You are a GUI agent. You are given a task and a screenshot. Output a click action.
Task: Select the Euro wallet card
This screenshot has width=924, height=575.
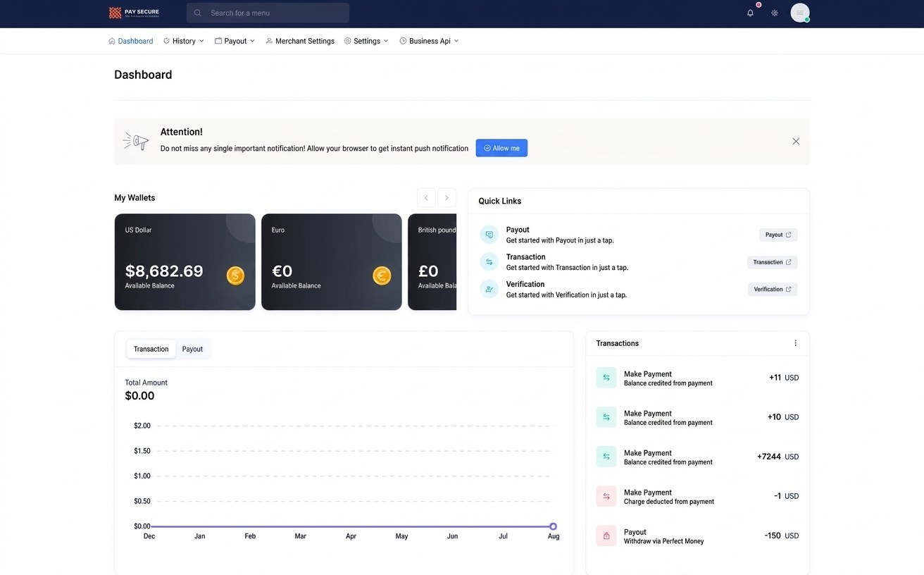[x=332, y=262]
